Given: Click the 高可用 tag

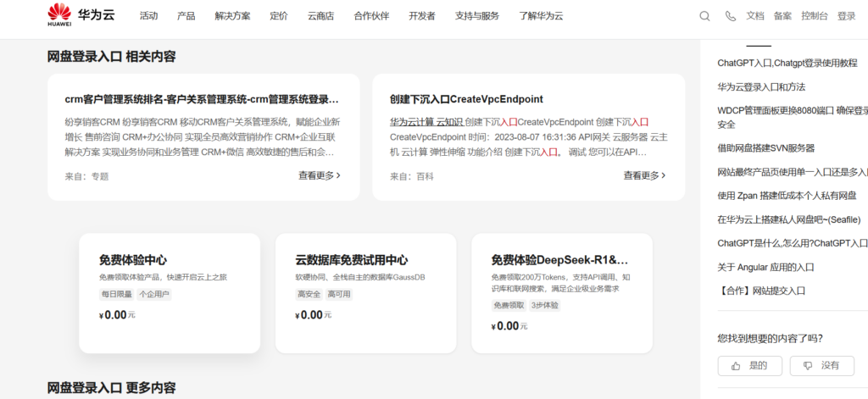Looking at the screenshot, I should (339, 295).
